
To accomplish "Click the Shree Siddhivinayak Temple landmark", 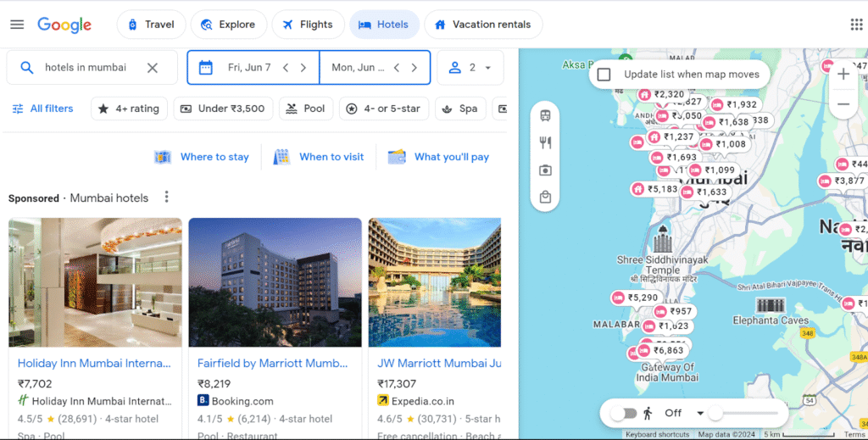I will (663, 253).
